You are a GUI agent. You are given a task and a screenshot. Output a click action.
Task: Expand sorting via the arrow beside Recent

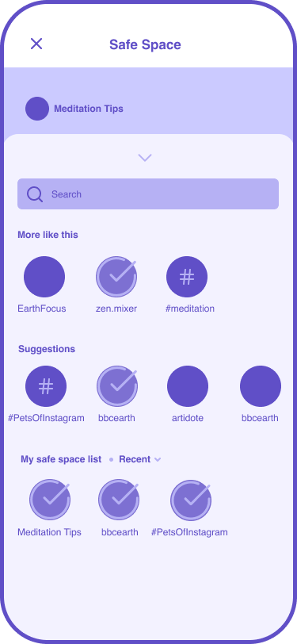click(x=158, y=459)
